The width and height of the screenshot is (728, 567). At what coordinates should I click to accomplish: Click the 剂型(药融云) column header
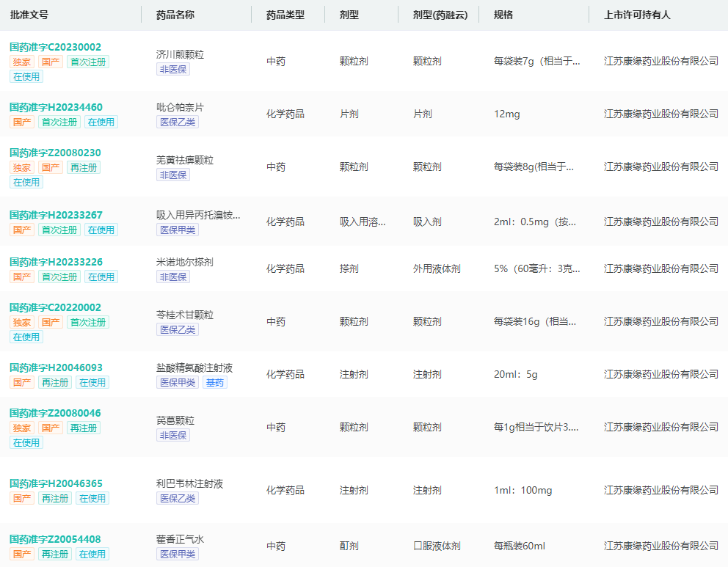coord(440,15)
